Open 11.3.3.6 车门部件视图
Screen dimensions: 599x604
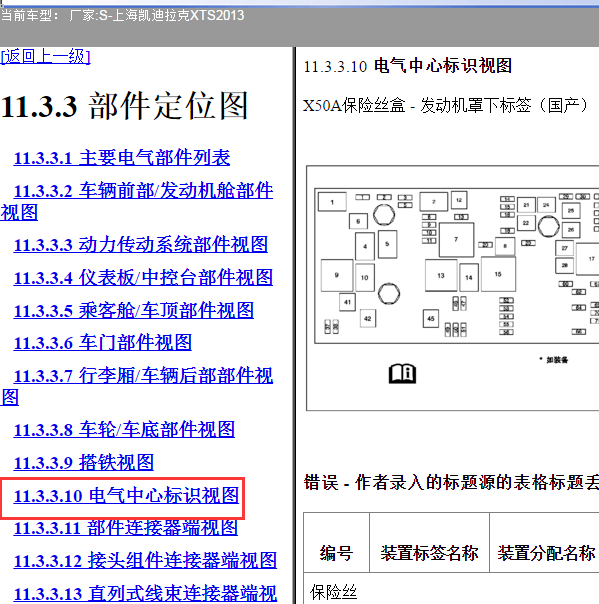102,342
